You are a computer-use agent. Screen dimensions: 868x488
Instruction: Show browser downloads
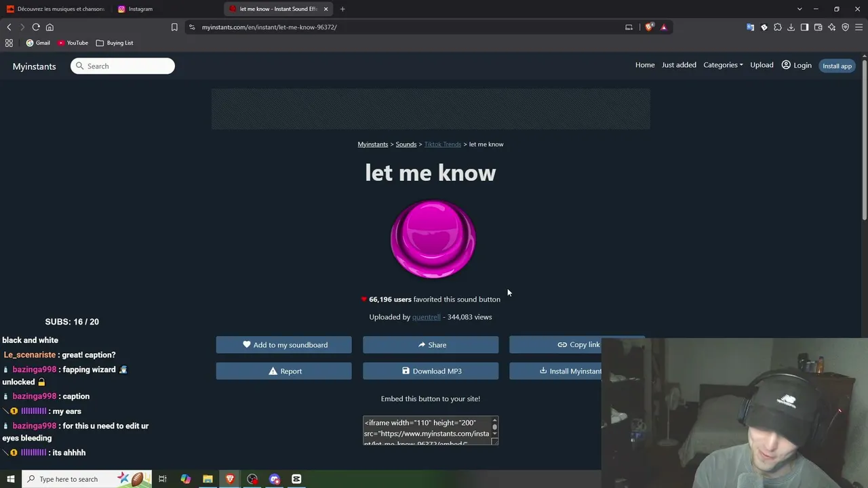pyautogui.click(x=791, y=27)
